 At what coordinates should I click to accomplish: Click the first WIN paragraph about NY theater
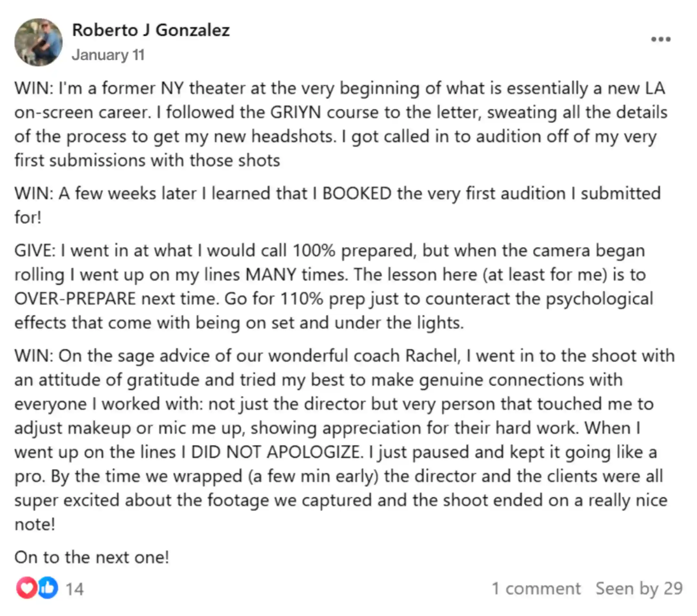coord(341,124)
